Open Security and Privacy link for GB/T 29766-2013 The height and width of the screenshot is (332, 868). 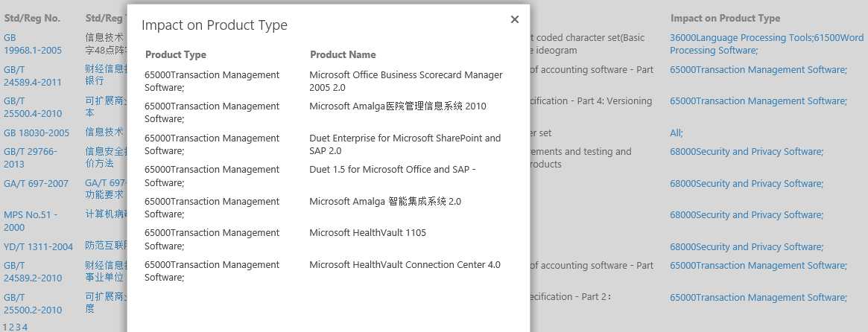pos(747,152)
